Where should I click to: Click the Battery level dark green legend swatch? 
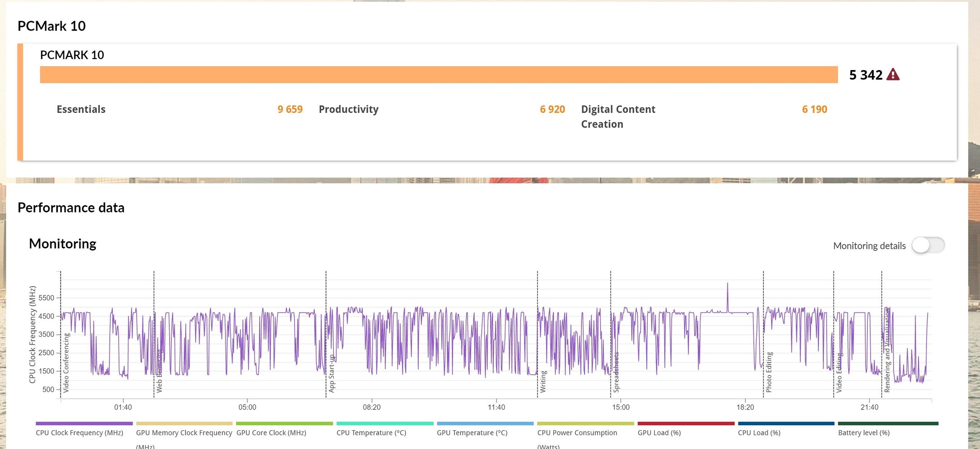coord(888,423)
